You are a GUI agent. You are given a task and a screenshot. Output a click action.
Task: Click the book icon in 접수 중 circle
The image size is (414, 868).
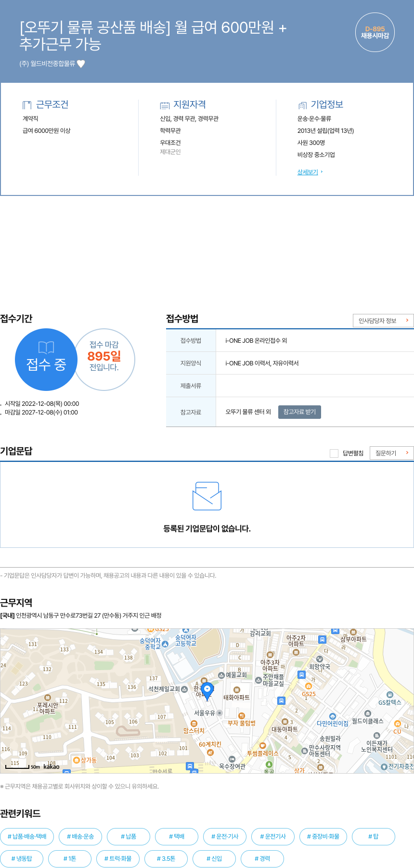pyautogui.click(x=46, y=348)
